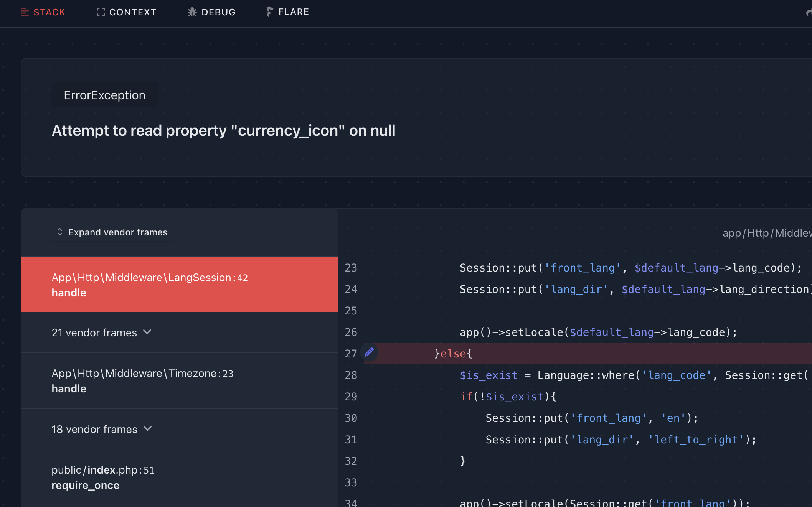Click the Flare logo icon
The width and height of the screenshot is (812, 507).
(x=269, y=12)
